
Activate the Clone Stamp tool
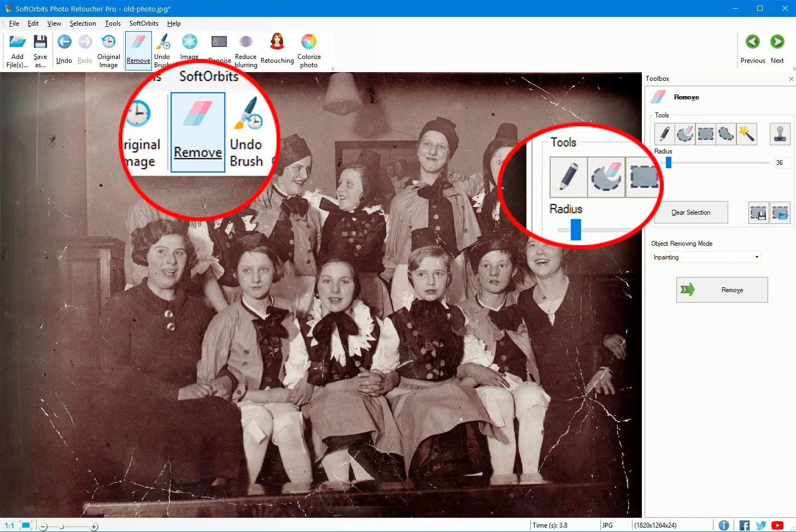click(780, 134)
